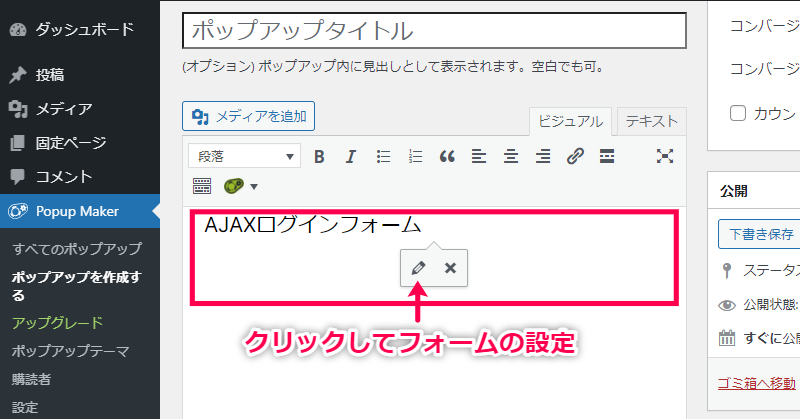The height and width of the screenshot is (419, 800).
Task: Click the ゴミ箱へ移動 link
Action: [757, 383]
